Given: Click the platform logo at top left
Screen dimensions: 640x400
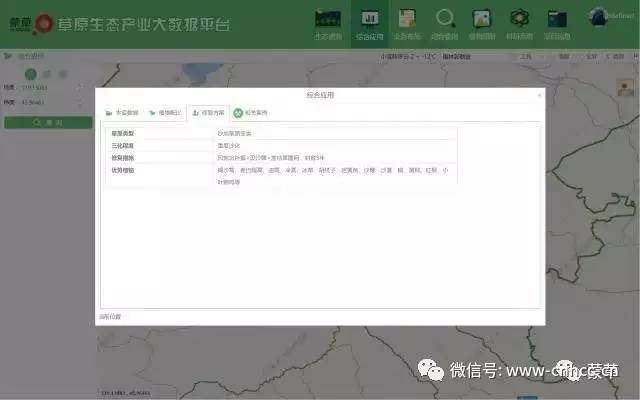Looking at the screenshot, I should click(21, 21).
